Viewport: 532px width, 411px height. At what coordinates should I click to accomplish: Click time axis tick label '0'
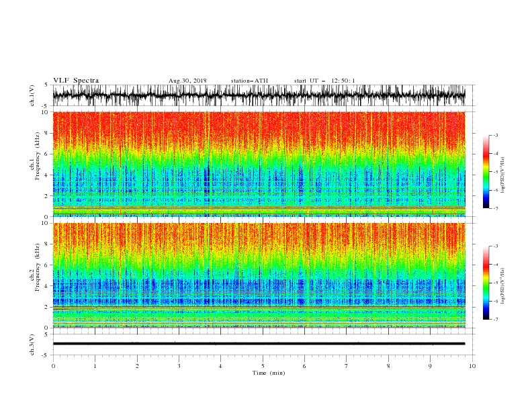click(x=53, y=366)
